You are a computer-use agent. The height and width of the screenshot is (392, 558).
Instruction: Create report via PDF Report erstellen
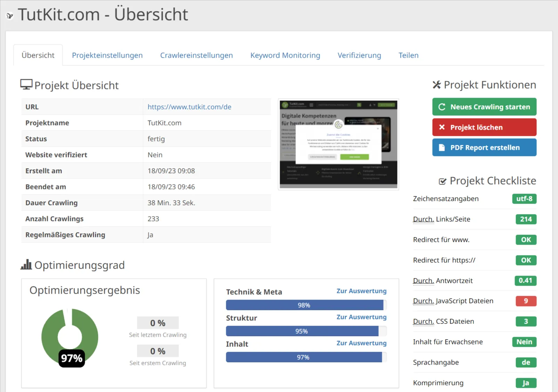point(484,147)
